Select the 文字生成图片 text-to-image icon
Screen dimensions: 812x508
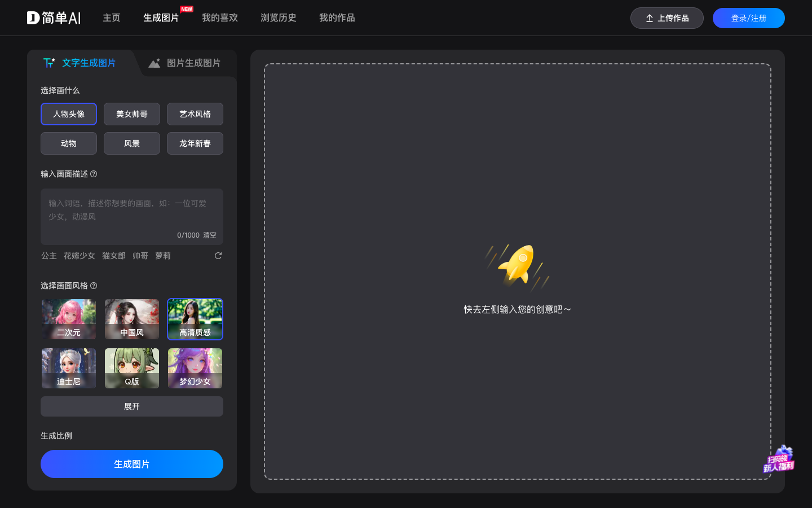point(49,63)
